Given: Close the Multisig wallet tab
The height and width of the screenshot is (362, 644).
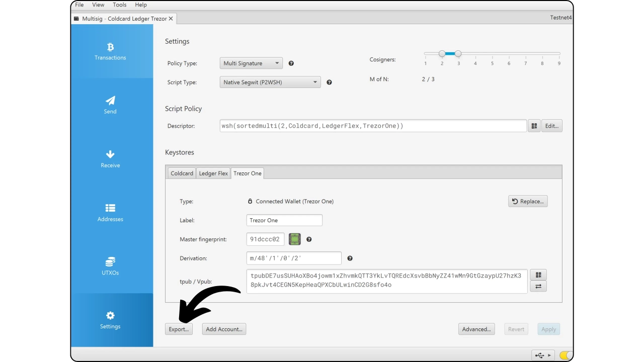Looking at the screenshot, I should pos(171,19).
